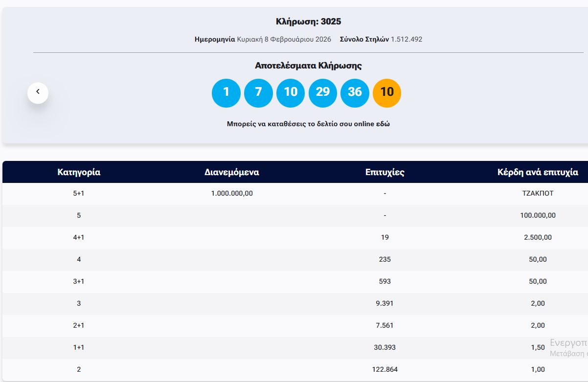
Task: Click the 122.864 successes value
Action: click(385, 369)
